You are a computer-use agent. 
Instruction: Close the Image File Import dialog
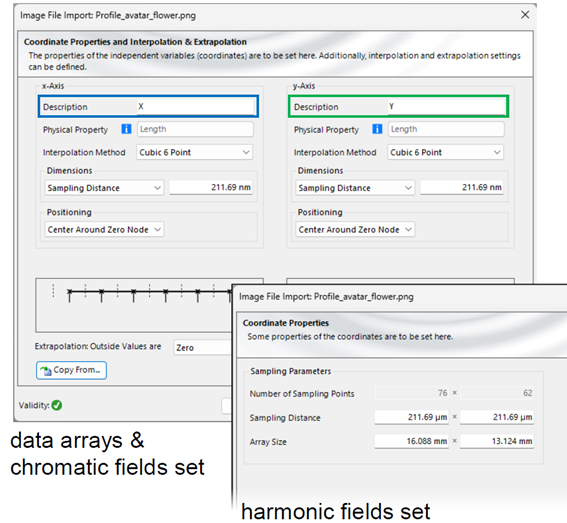525,15
